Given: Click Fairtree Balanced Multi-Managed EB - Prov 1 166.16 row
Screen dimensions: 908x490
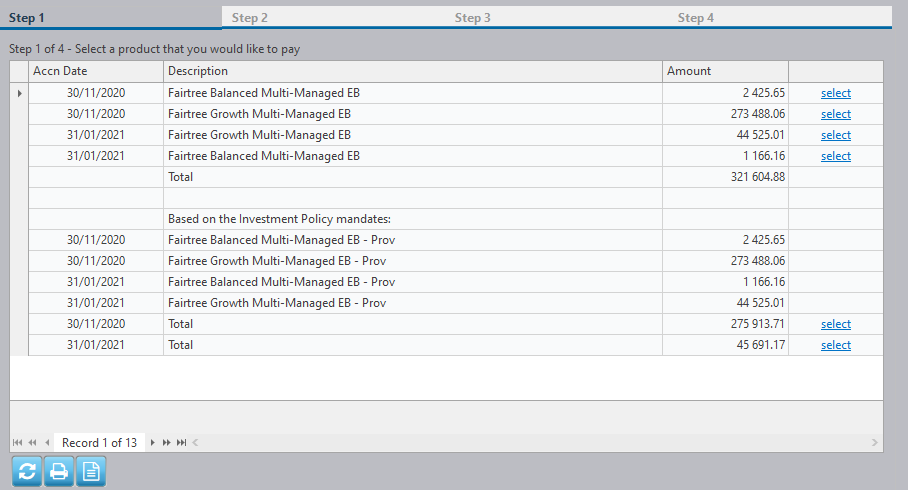Looking at the screenshot, I should (x=456, y=282).
